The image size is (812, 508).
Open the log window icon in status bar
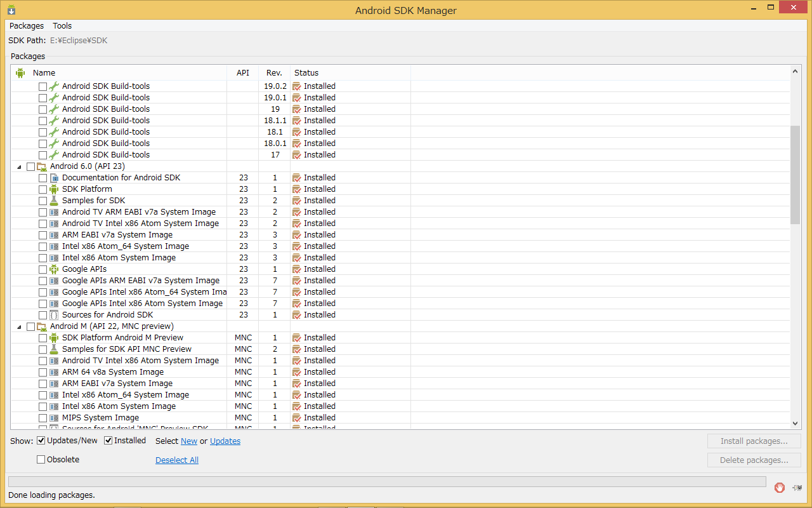796,487
